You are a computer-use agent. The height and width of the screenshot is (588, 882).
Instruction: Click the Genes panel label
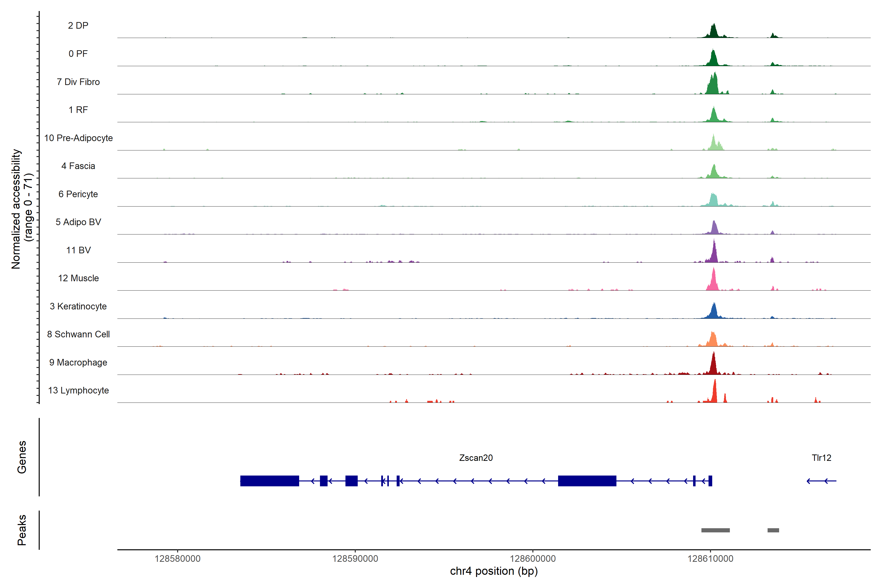tap(22, 457)
